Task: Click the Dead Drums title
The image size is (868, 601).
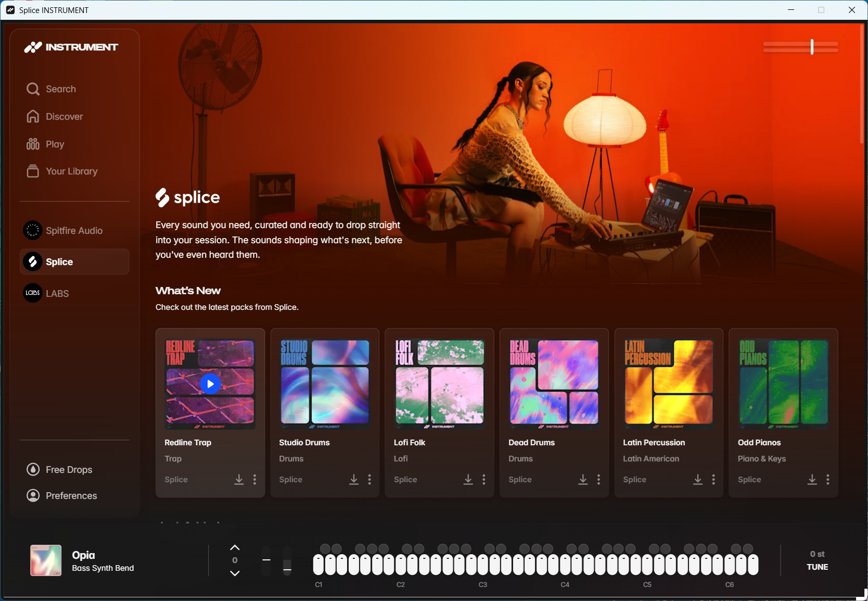Action: (x=531, y=443)
